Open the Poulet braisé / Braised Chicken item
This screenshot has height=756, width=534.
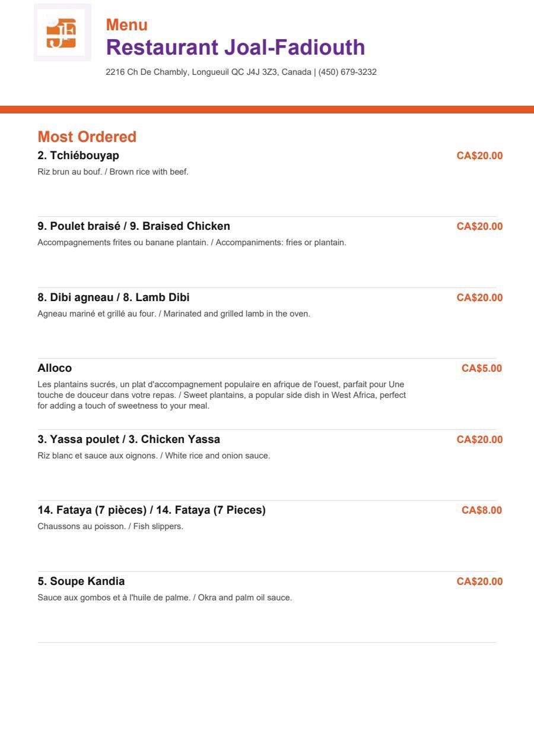[133, 226]
